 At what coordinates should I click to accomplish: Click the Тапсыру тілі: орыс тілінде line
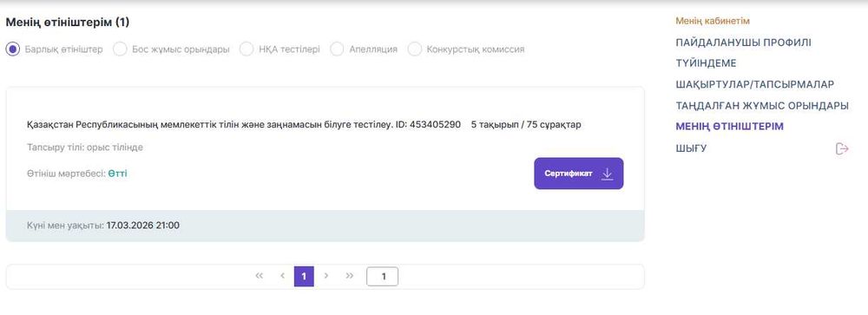pyautogui.click(x=85, y=148)
